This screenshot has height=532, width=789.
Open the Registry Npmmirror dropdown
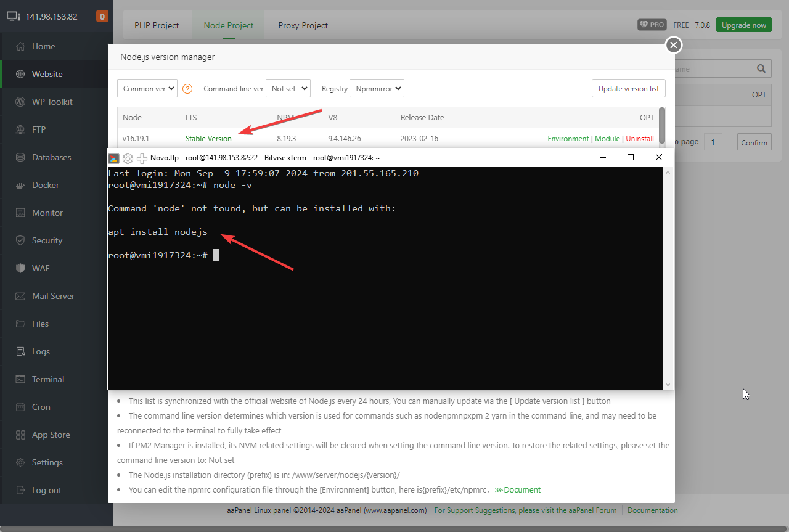377,89
